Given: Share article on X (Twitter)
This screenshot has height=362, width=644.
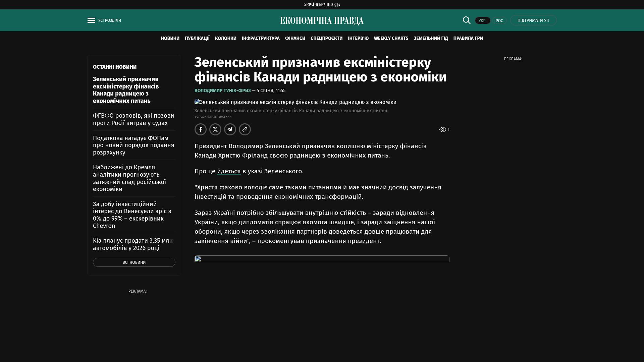Looking at the screenshot, I should click(x=215, y=129).
